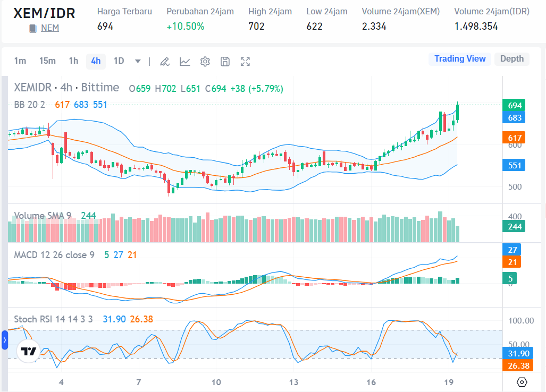The image size is (546, 392).
Task: Click the Stoch RSI 14 14 3 3 label
Action: 53,319
